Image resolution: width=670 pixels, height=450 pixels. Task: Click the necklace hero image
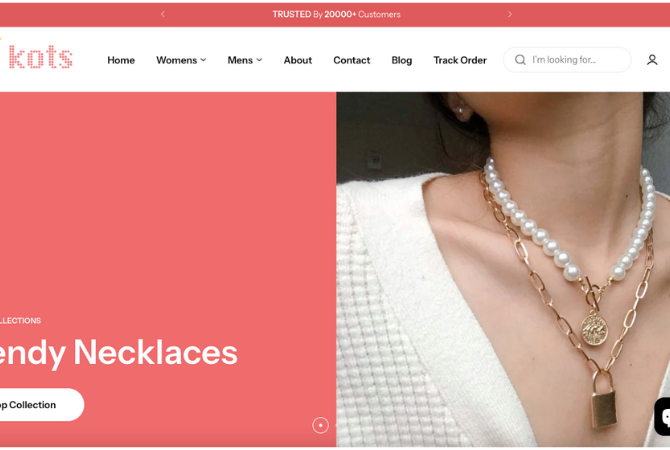coord(503,269)
